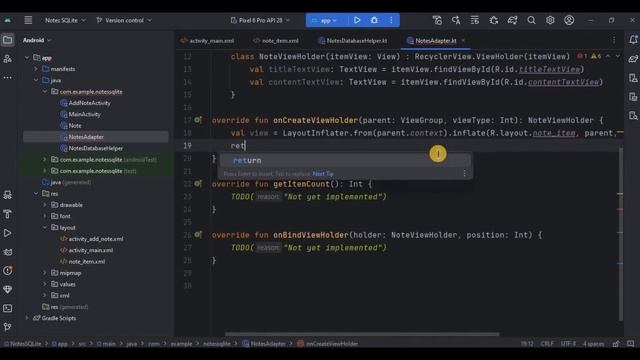Change 4 spaces indent setting
640x360 pixels.
click(593, 344)
